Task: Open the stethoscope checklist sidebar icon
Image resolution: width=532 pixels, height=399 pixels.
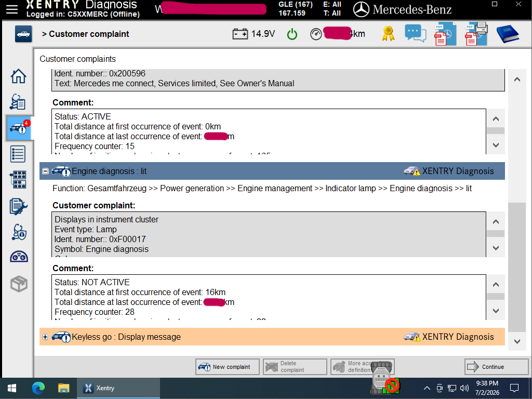Action: pyautogui.click(x=18, y=102)
